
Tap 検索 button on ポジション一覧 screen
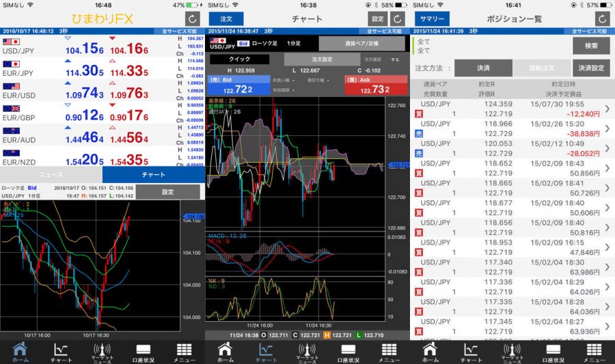591,46
